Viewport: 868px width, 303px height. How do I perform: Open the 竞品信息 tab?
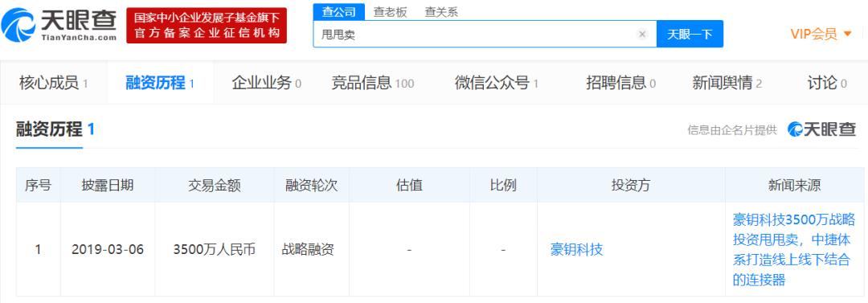373,83
